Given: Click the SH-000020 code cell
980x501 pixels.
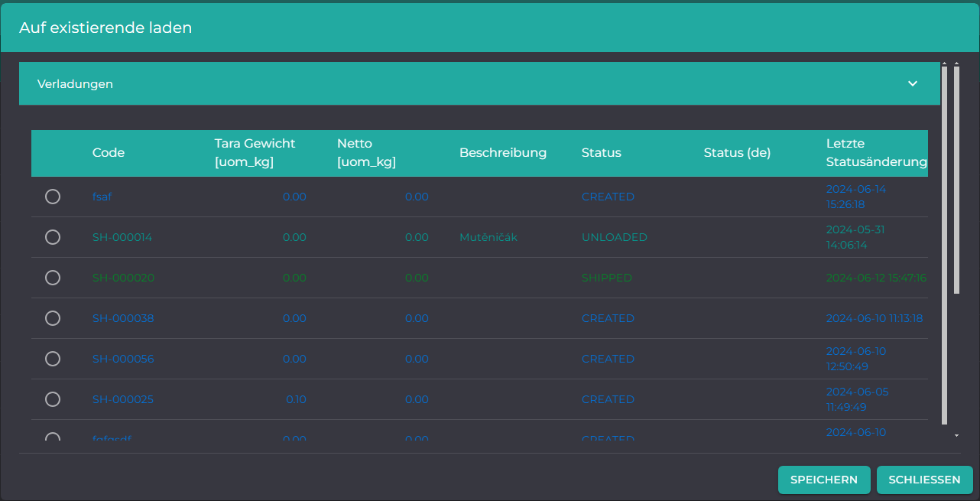Looking at the screenshot, I should 123,278.
